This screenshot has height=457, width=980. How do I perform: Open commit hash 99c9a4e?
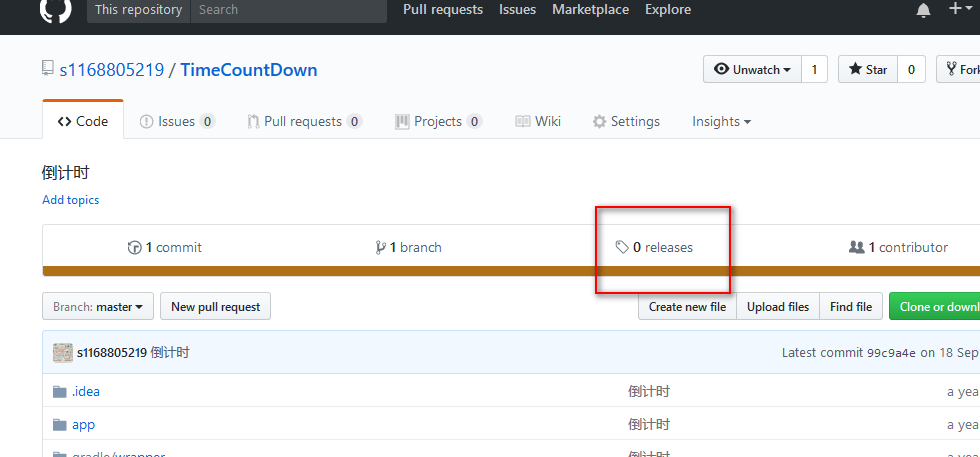(891, 353)
